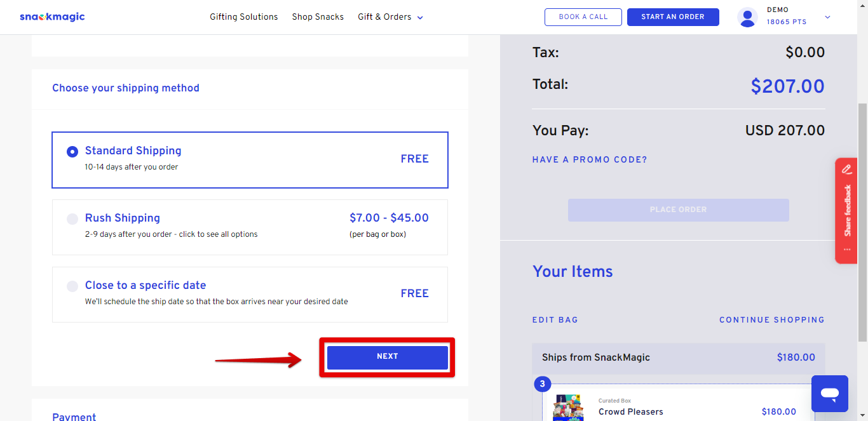The width and height of the screenshot is (868, 421).
Task: Click the Crowd Pleasers box thumbnail
Action: tap(568, 408)
